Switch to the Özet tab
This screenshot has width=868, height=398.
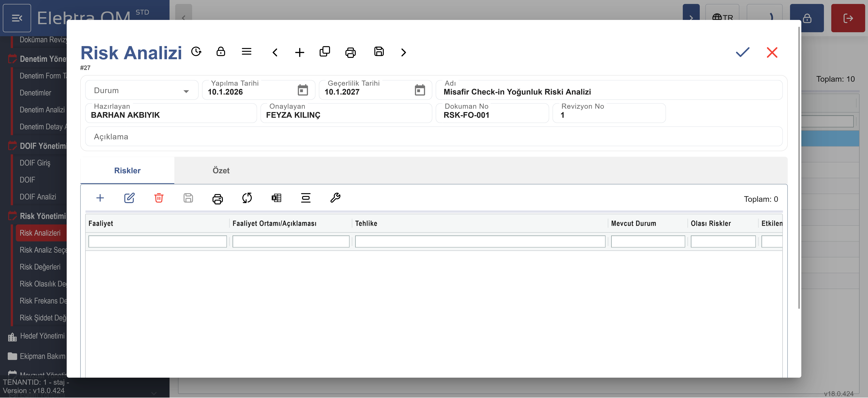[x=221, y=171]
